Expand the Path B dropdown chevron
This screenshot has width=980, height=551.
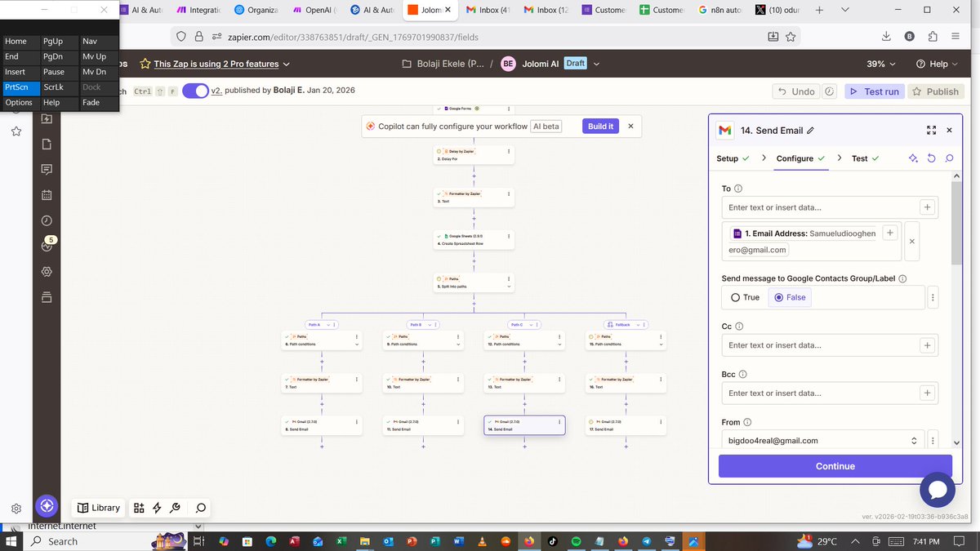pos(430,325)
